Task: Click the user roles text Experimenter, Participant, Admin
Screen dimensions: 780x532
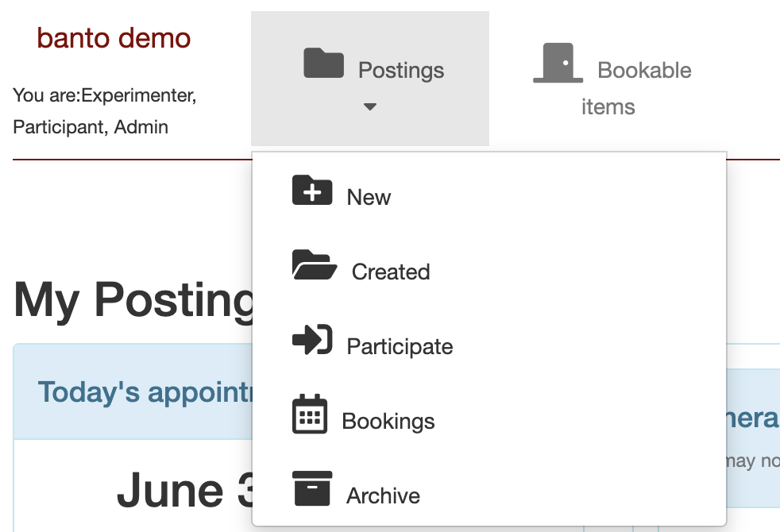Action: point(104,111)
